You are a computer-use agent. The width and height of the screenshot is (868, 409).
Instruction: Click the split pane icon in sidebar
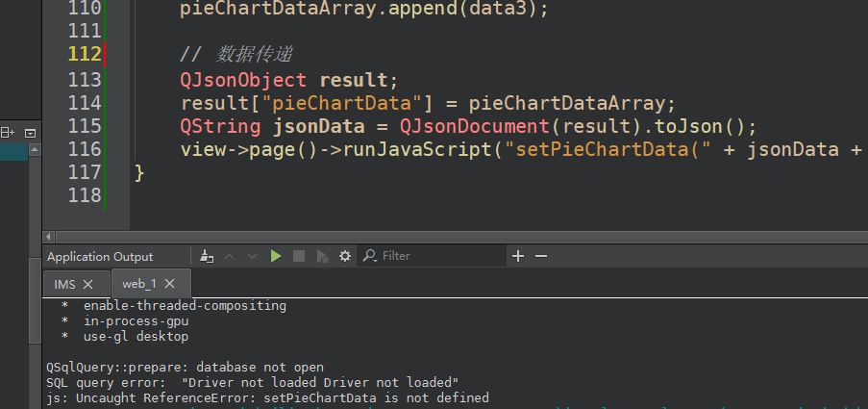9,132
